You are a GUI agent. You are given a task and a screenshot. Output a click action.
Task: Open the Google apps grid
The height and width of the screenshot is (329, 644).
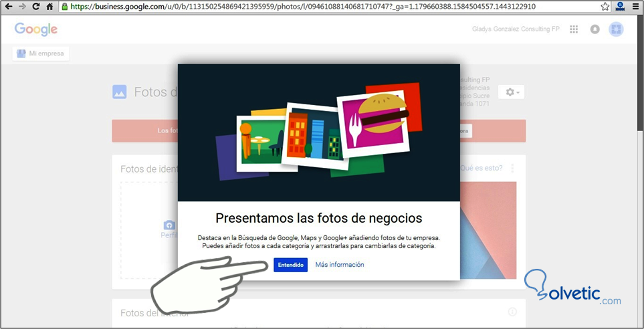574,29
